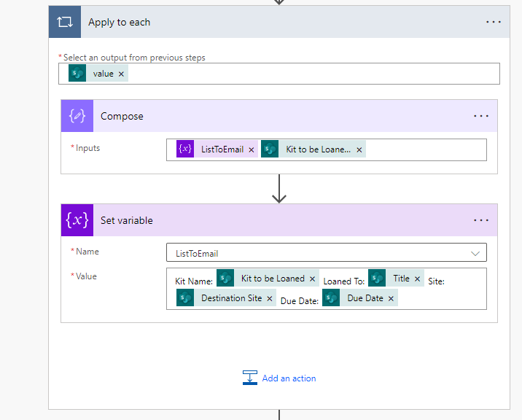Remove the Title token from Value
This screenshot has height=420, width=522.
pos(418,279)
